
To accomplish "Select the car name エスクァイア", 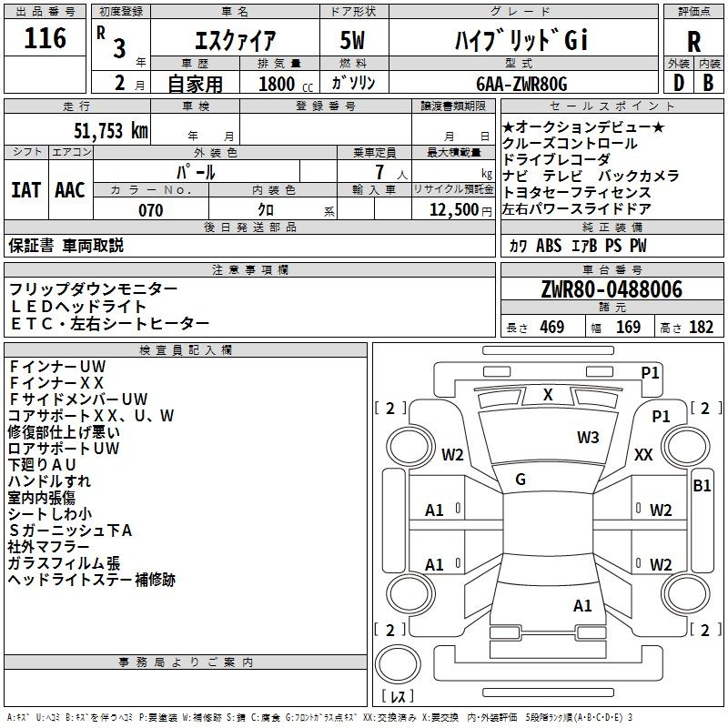I will click(x=235, y=41).
